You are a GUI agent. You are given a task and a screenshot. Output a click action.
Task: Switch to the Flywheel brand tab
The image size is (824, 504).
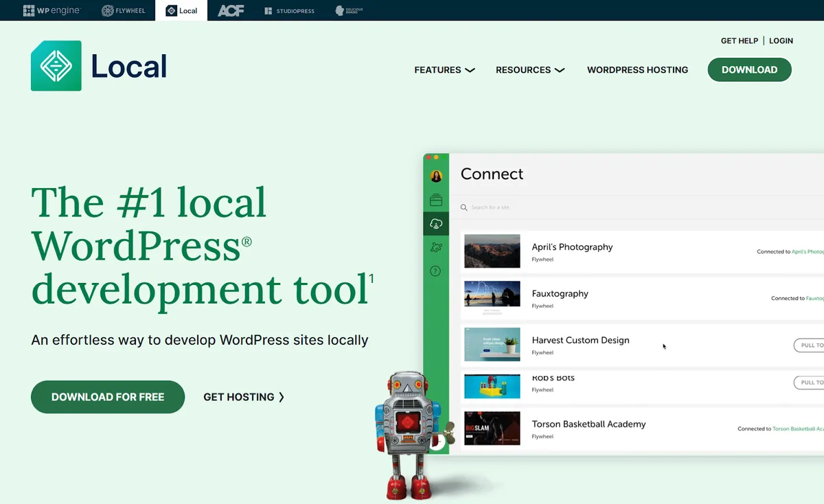(x=124, y=10)
